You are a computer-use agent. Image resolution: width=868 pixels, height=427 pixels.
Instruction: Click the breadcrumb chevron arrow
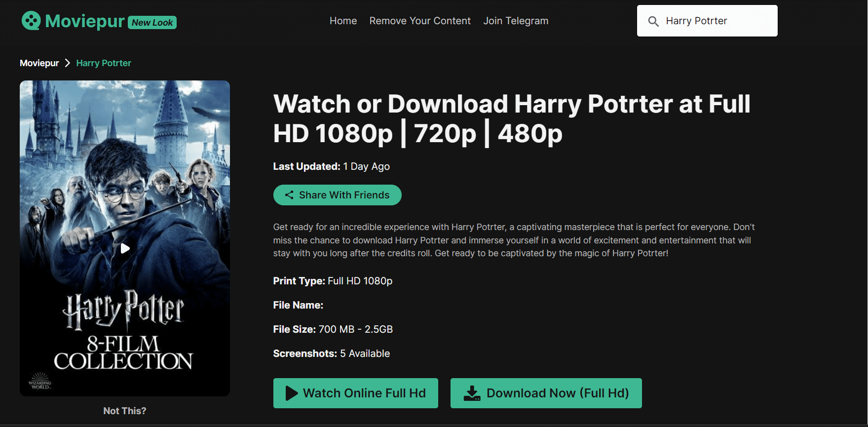(x=68, y=63)
